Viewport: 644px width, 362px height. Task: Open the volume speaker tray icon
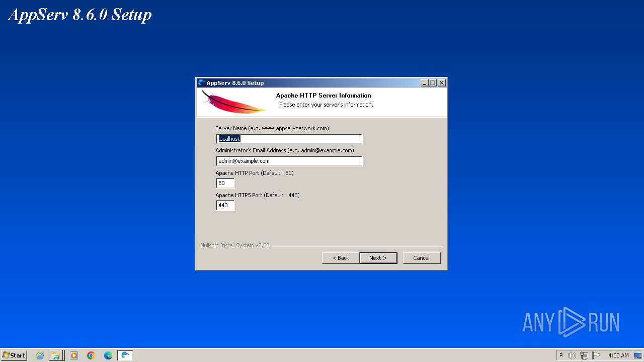572,355
